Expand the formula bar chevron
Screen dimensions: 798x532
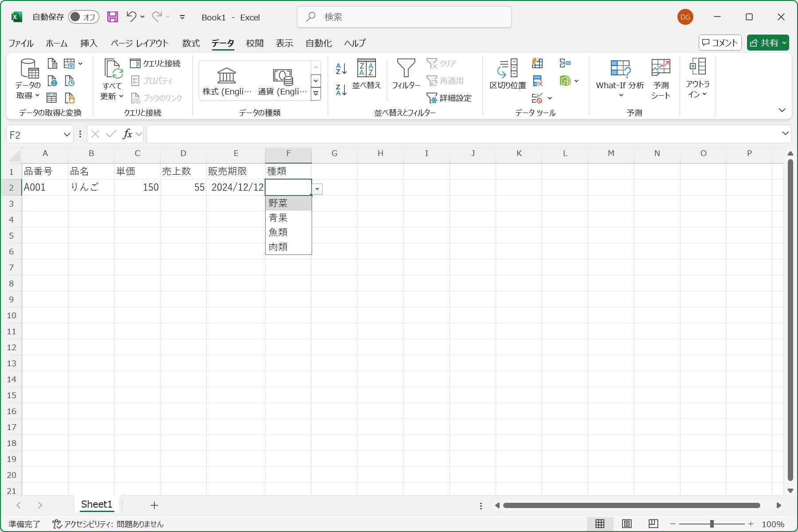point(785,133)
